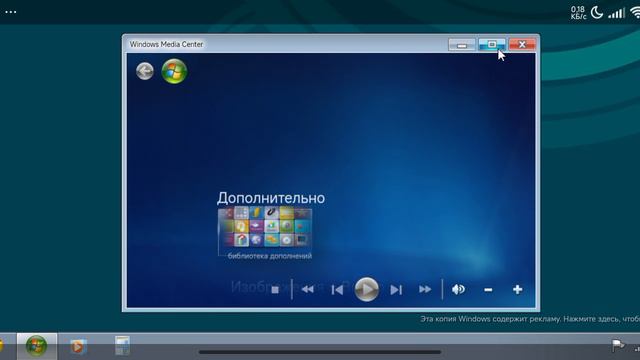Open the библиотека дополнений tile
This screenshot has height=360, width=640.
(265, 233)
